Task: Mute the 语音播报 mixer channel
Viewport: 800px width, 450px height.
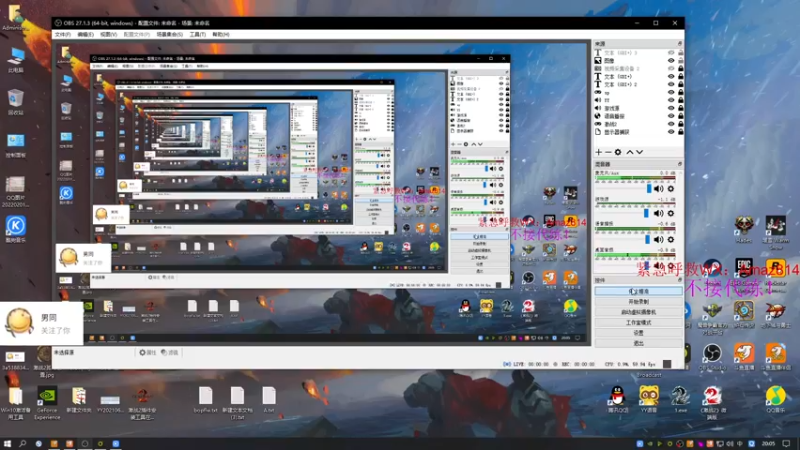Action: [659, 239]
